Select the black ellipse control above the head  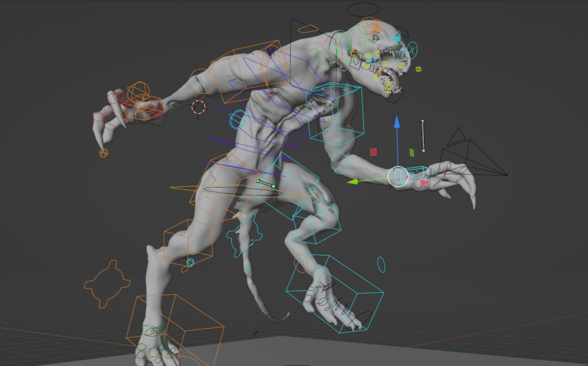click(x=363, y=10)
